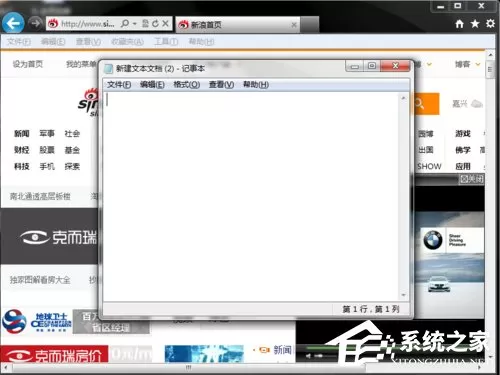The height and width of the screenshot is (375, 500).
Task: Close the 新浪首页 browser tab
Action: point(294,25)
